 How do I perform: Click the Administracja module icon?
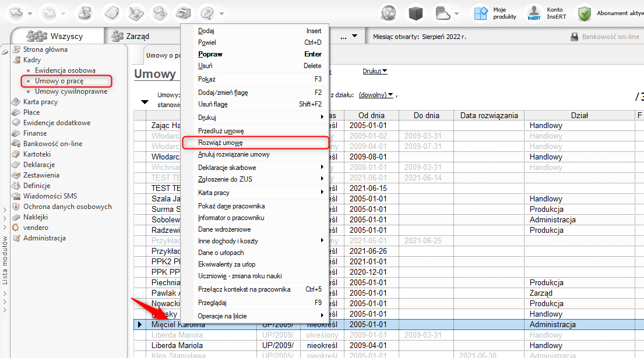pyautogui.click(x=16, y=238)
